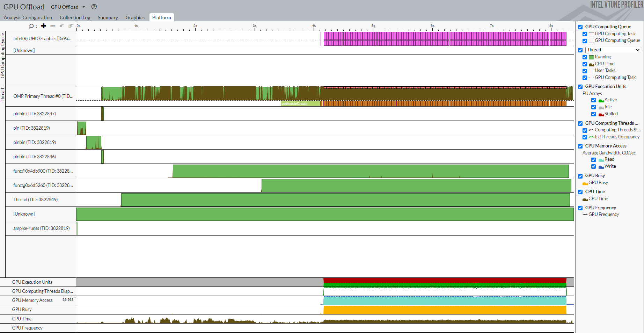Click the zeModuleCreate task bar

point(300,103)
